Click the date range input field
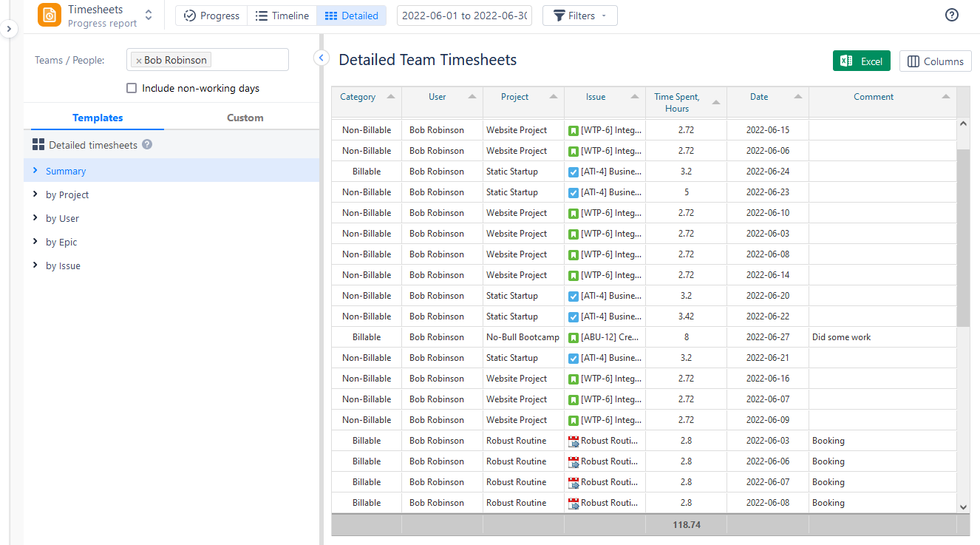The width and height of the screenshot is (980, 545). tap(464, 16)
